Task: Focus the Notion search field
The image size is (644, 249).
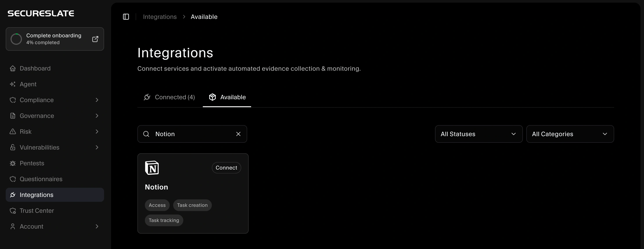Action: point(192,134)
